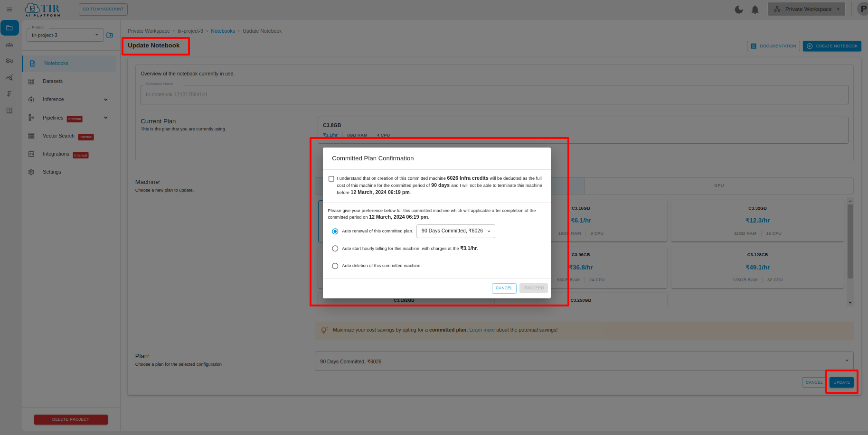Viewport: 868px width, 435px height.
Task: Open the 90 Days Committed renewal dropdown
Action: tap(456, 231)
